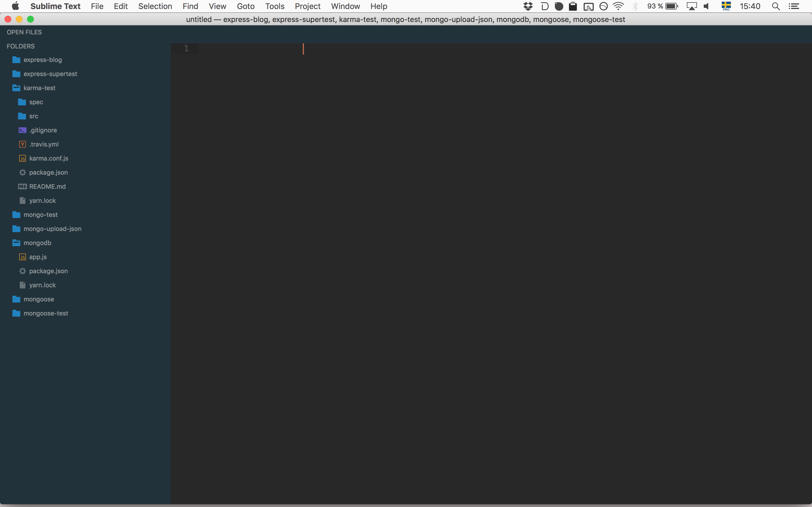
Task: Click the terminal icon next to .gitignore
Action: [x=23, y=130]
